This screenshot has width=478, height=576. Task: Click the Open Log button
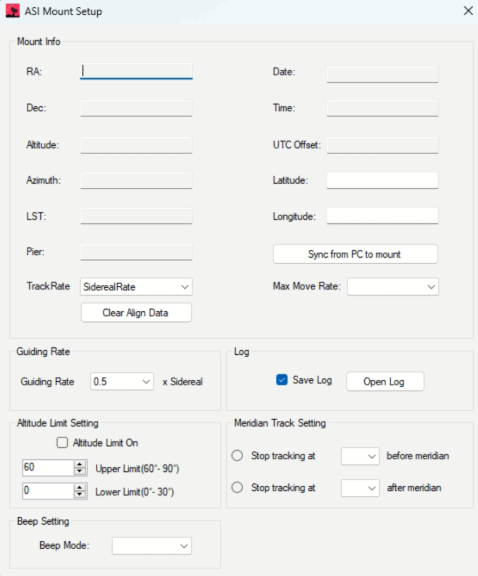(385, 382)
